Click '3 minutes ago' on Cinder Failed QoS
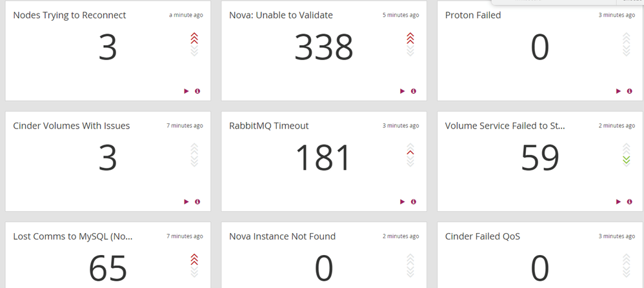 point(617,236)
